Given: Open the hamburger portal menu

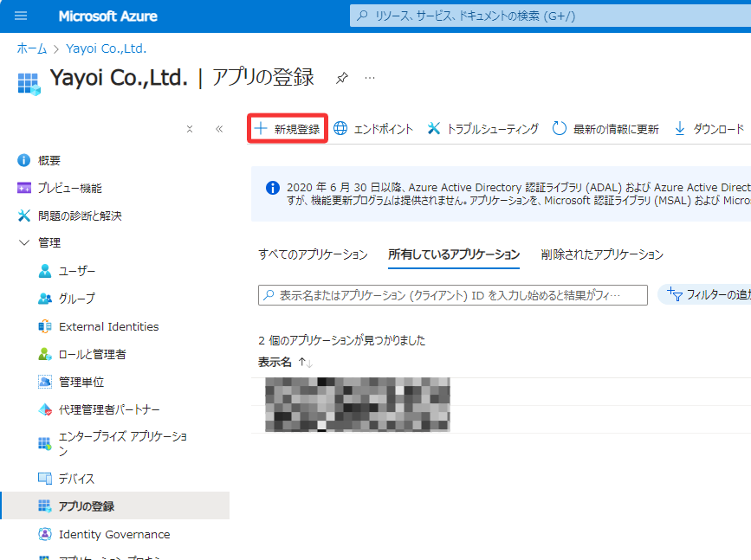Looking at the screenshot, I should [x=21, y=16].
